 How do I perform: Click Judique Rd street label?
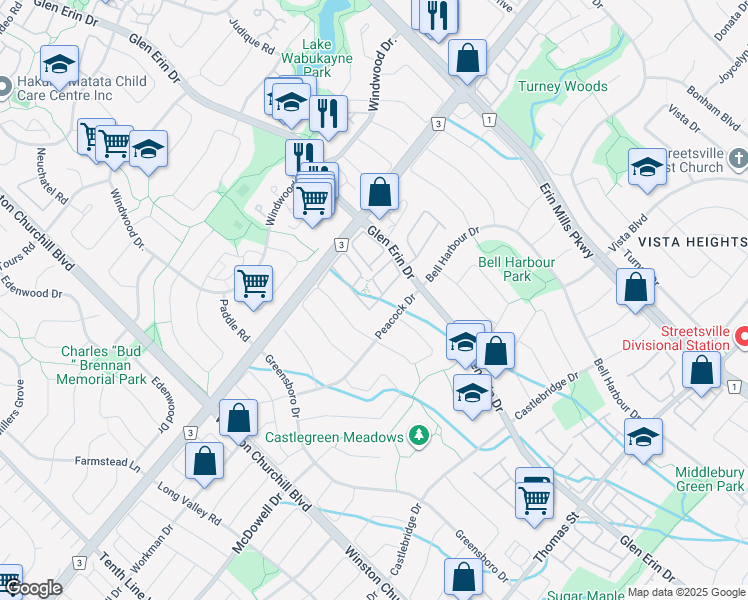click(252, 36)
